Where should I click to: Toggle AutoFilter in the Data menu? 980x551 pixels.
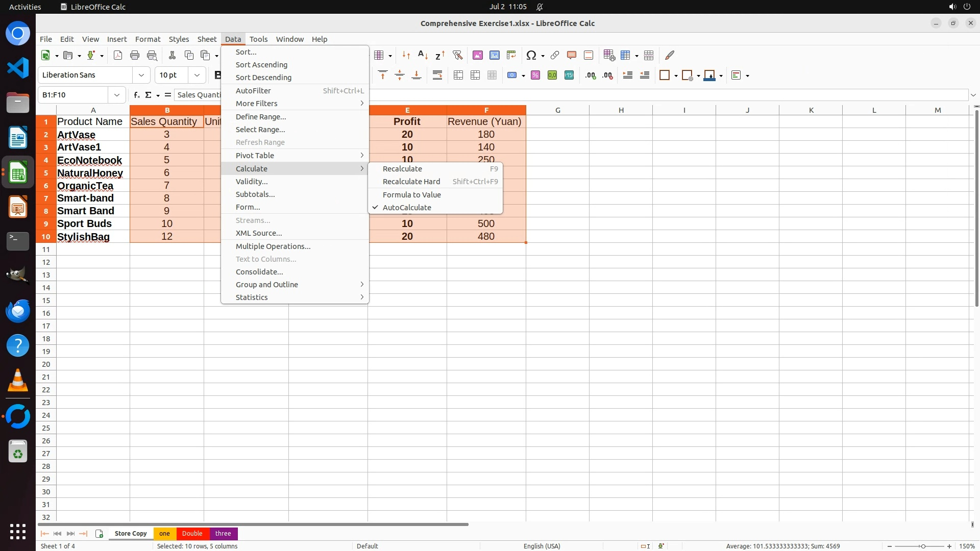253,91
